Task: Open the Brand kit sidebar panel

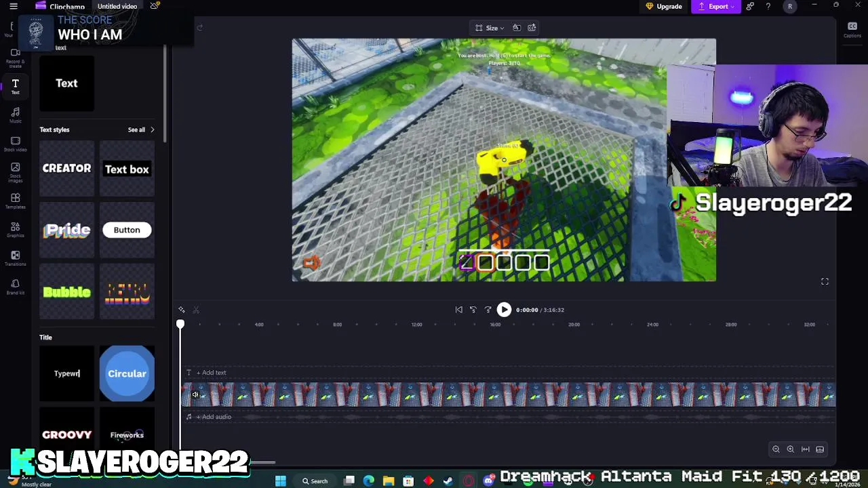Action: click(15, 287)
